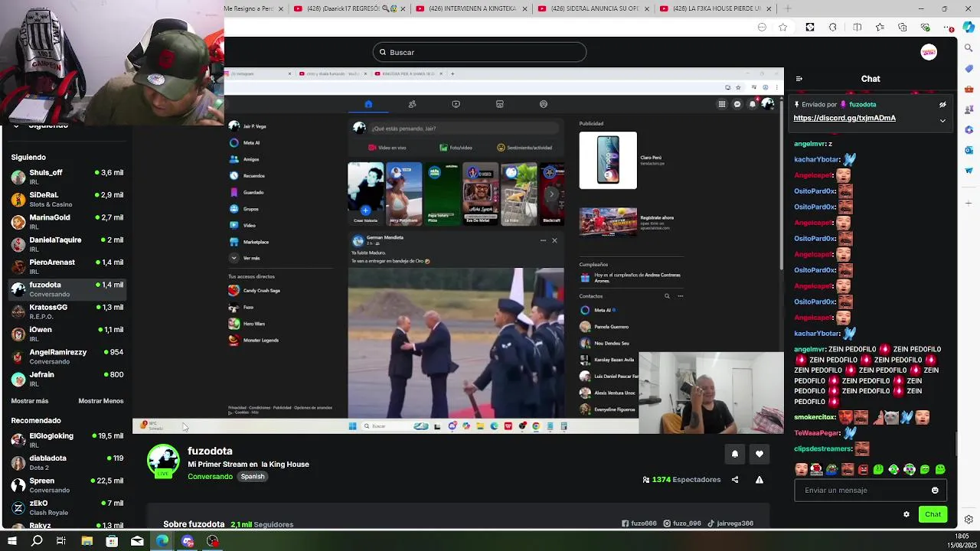Click the notification bell under the stream
The width and height of the screenshot is (980, 551).
coord(734,454)
